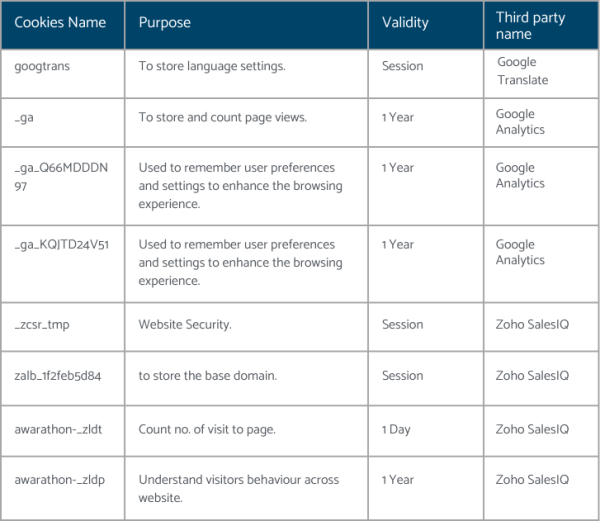The height and width of the screenshot is (521, 600).
Task: Click 'To store and count page views' text
Action: [223, 117]
